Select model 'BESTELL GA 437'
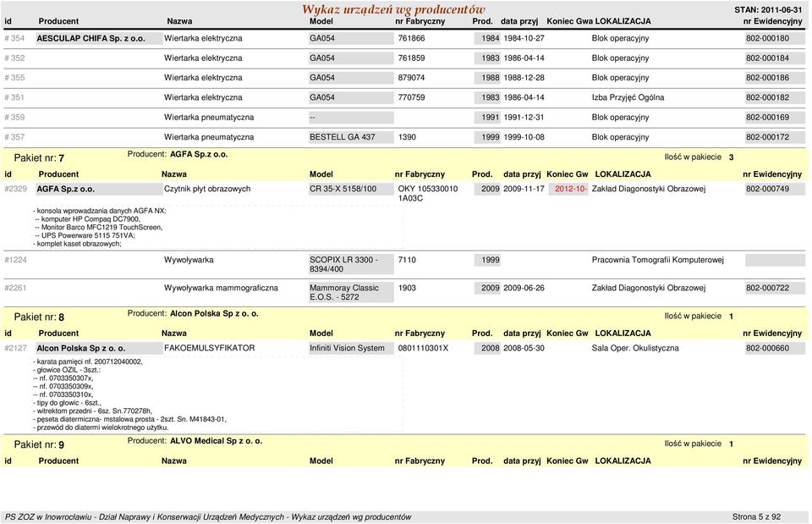Viewport: 812px width, 524px height. pyautogui.click(x=343, y=137)
